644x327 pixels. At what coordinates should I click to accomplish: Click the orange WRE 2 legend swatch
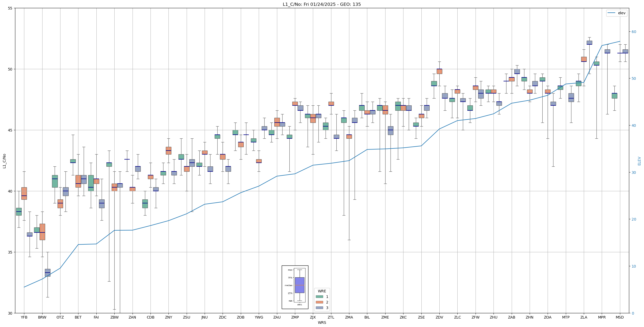pos(319,302)
